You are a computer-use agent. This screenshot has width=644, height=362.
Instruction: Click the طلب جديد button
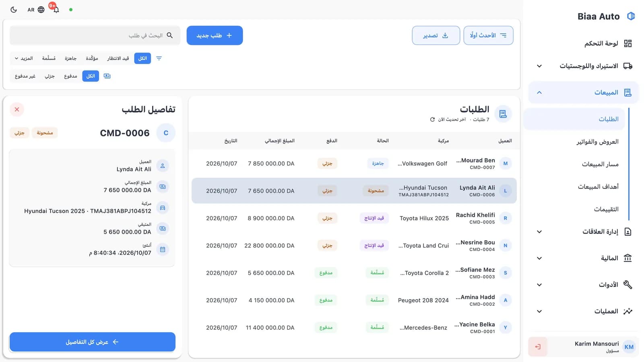[215, 35]
